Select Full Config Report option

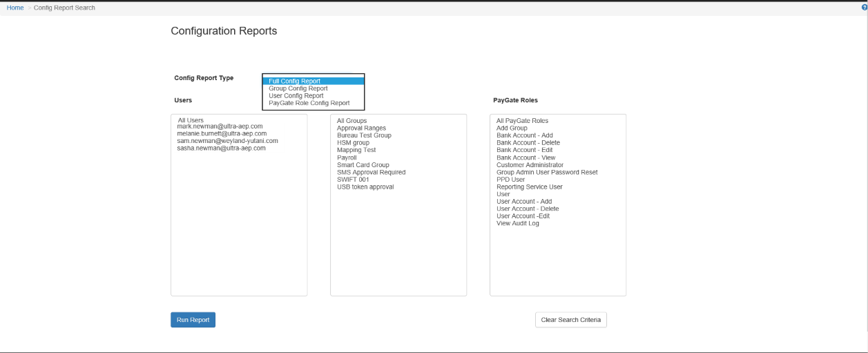(x=294, y=82)
